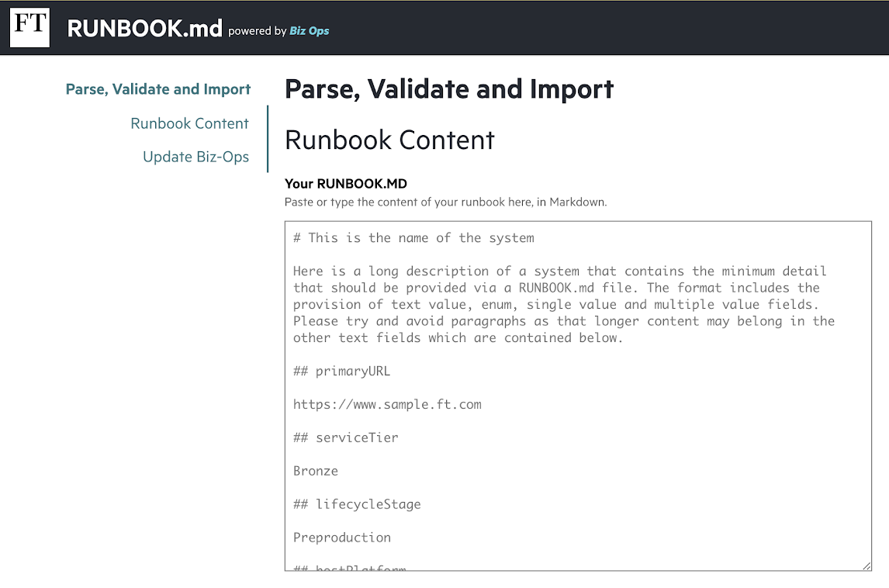Click the '## lifecycleStage' line in the textarea
Image resolution: width=889 pixels, height=588 pixels.
[x=357, y=505]
